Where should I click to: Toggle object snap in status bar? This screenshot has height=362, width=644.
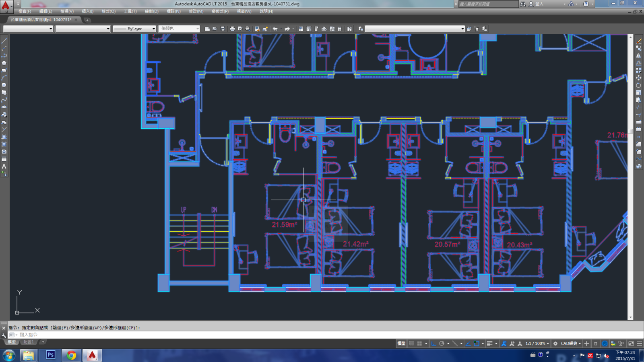tap(477, 343)
